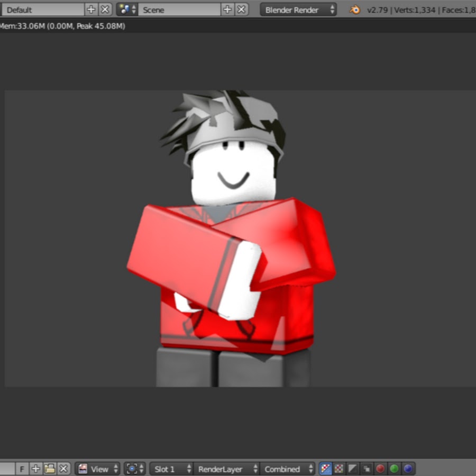Open the View editor mode menu
The height and width of the screenshot is (476, 476).
click(x=98, y=469)
